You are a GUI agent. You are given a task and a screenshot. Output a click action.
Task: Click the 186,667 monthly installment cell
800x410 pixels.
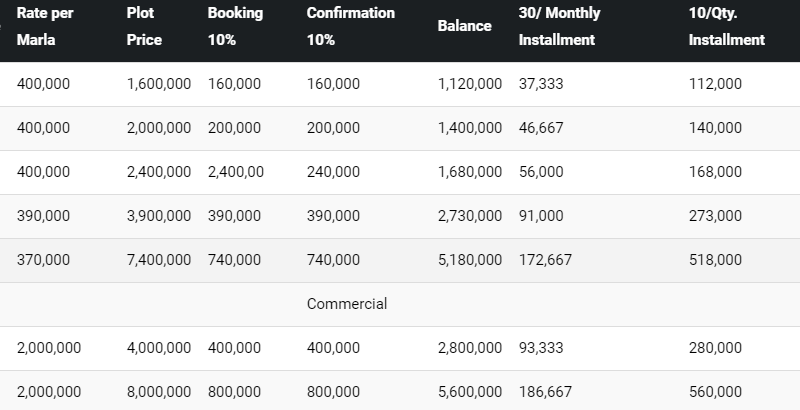[545, 392]
